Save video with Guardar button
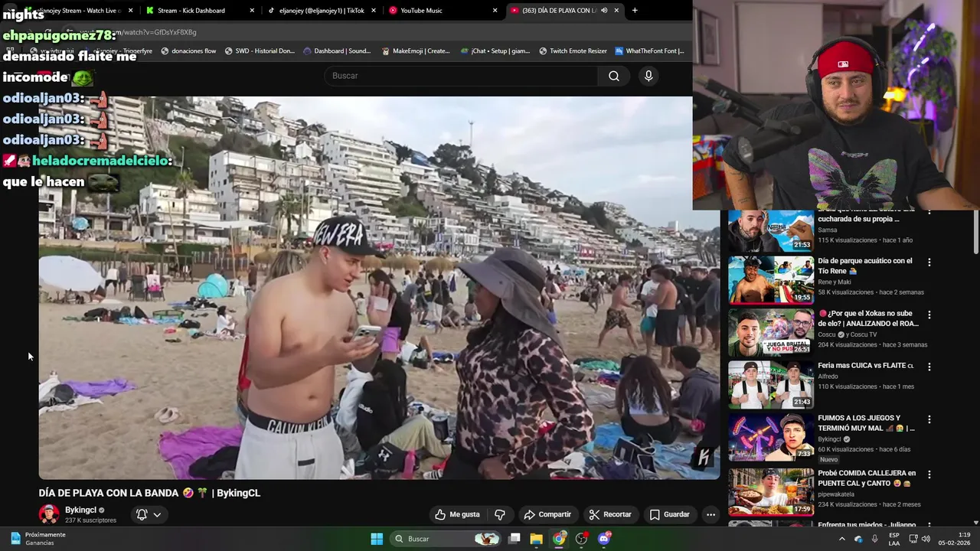The image size is (980, 551). (x=670, y=514)
